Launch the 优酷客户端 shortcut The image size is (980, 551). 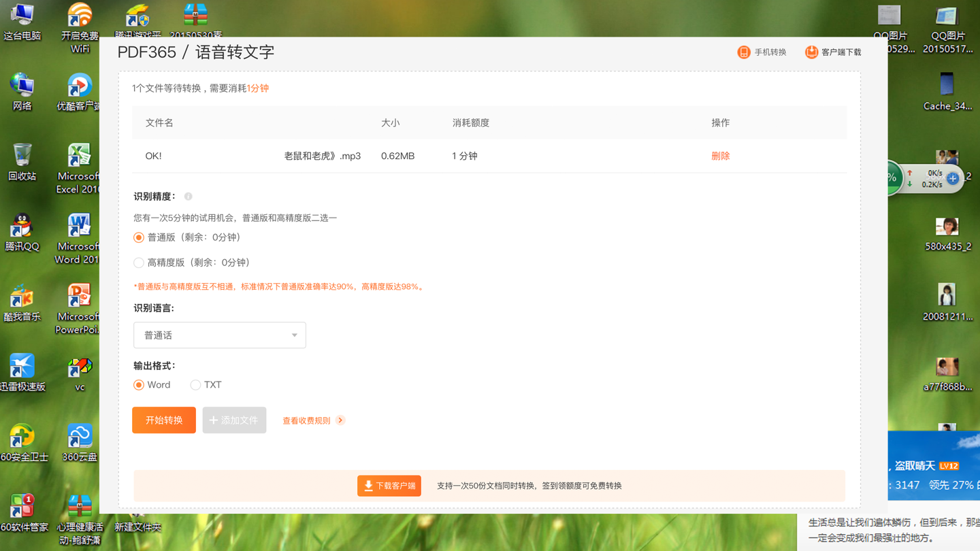(79, 92)
